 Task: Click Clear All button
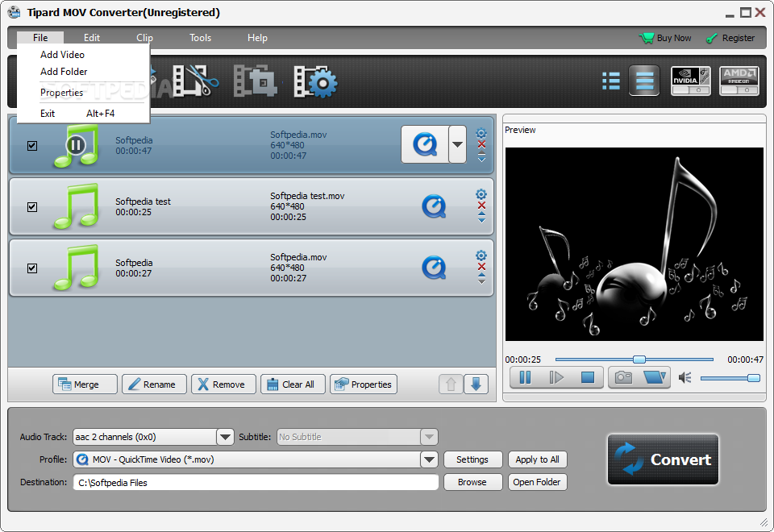coord(293,384)
